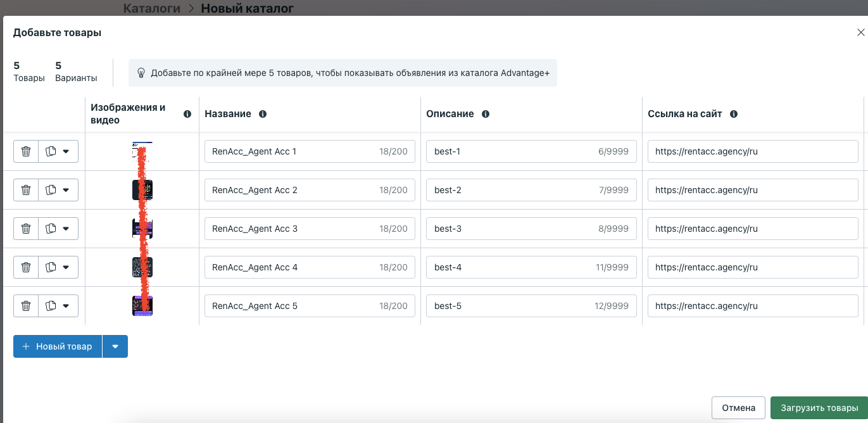Screen dimensions: 868x423
Task: Open thumbnail image for RenAcc_Agent Acc 2
Action: pos(142,190)
